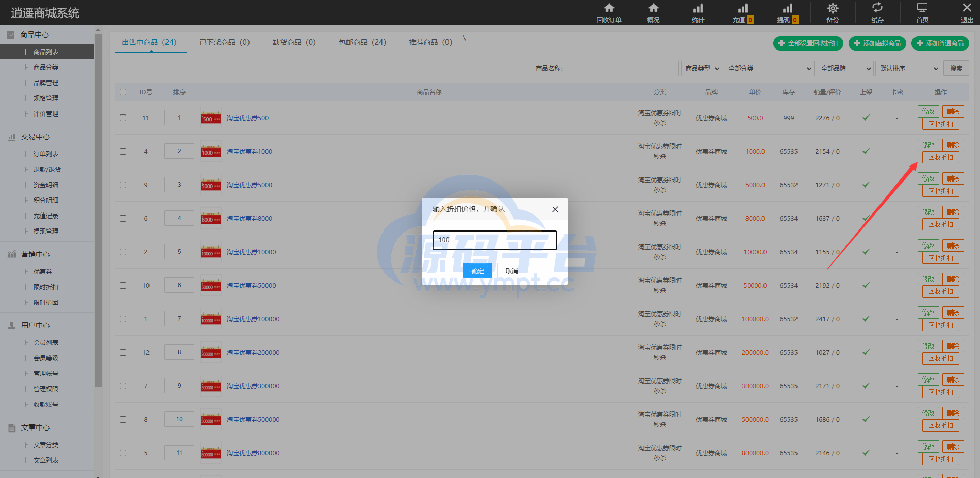Image resolution: width=980 pixels, height=478 pixels.
Task: Click the sort order box of 淘宝优惠券500
Action: [179, 118]
